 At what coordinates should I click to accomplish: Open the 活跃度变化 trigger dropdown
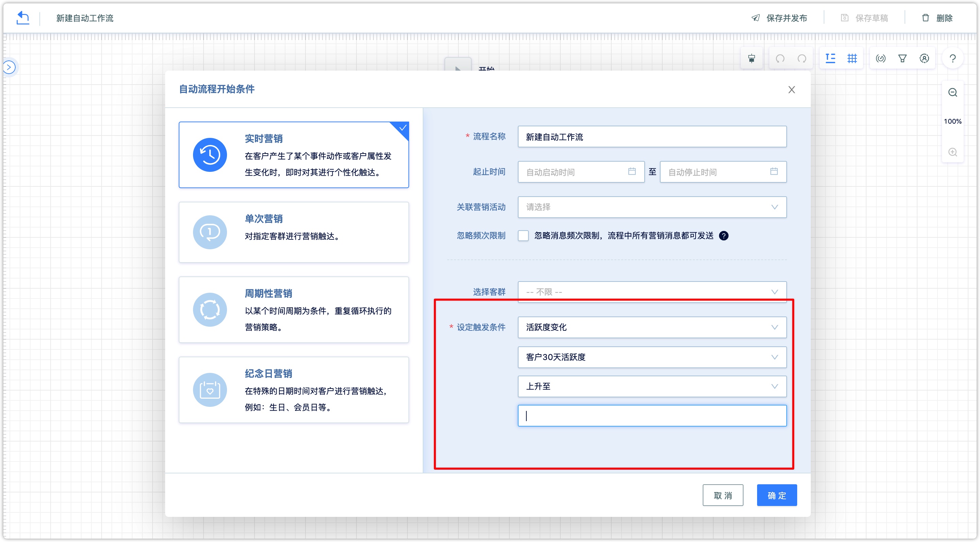coord(652,327)
